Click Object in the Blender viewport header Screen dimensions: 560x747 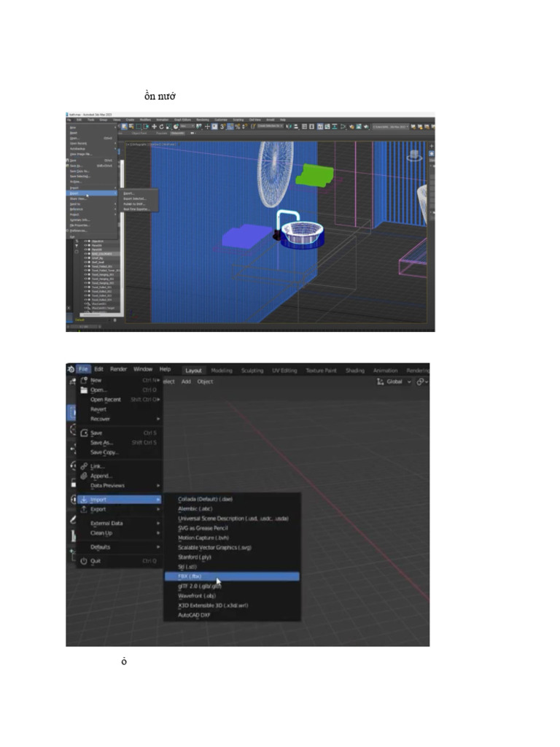[205, 382]
